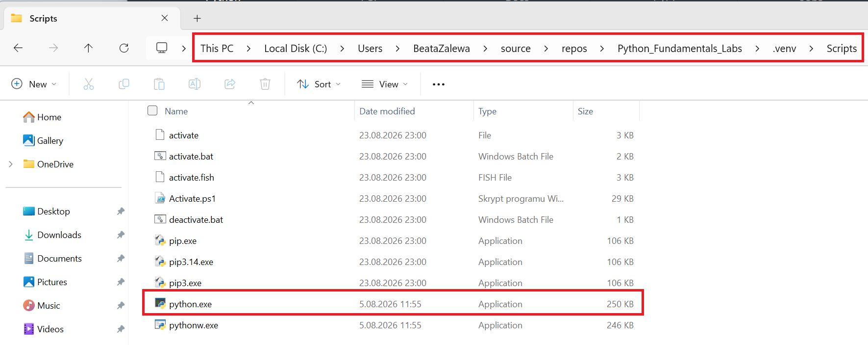Image resolution: width=868 pixels, height=345 pixels.
Task: Open the New dropdown menu
Action: (x=34, y=84)
